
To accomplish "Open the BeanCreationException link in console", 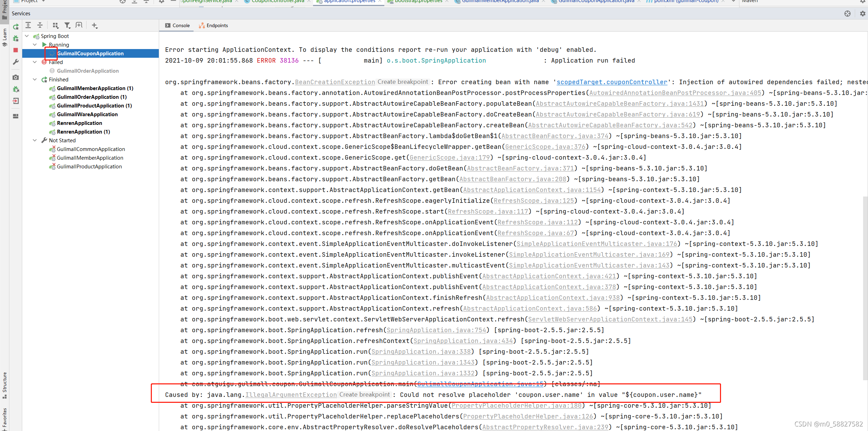I will [x=335, y=82].
